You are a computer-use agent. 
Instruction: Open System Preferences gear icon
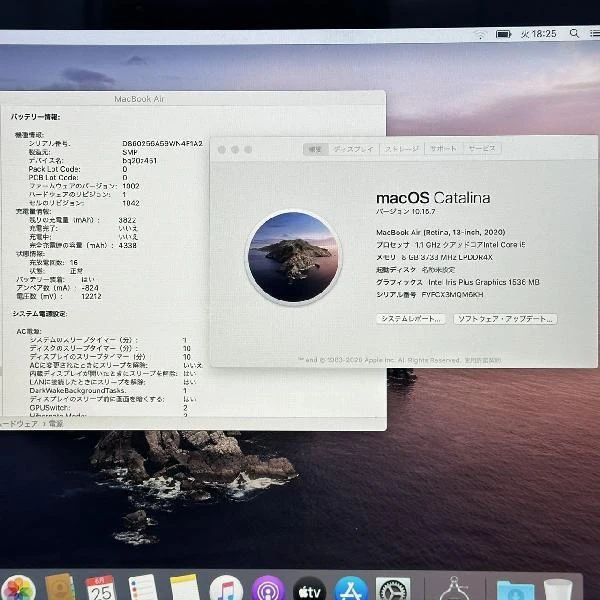tap(393, 589)
